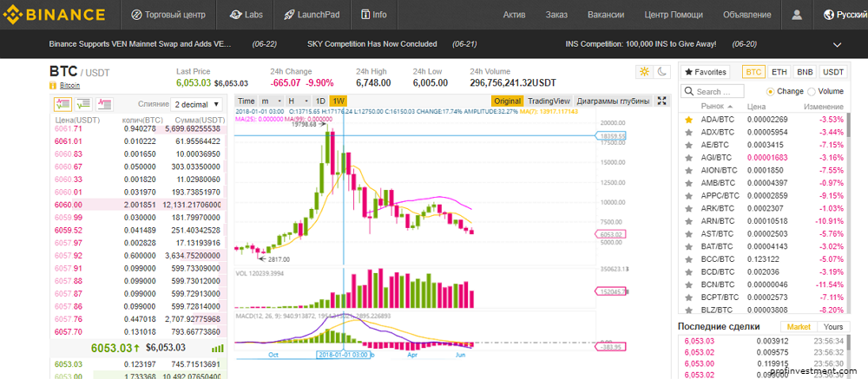This screenshot has width=868, height=379.
Task: Click the order book bars icon beside price
Action: pyautogui.click(x=218, y=348)
